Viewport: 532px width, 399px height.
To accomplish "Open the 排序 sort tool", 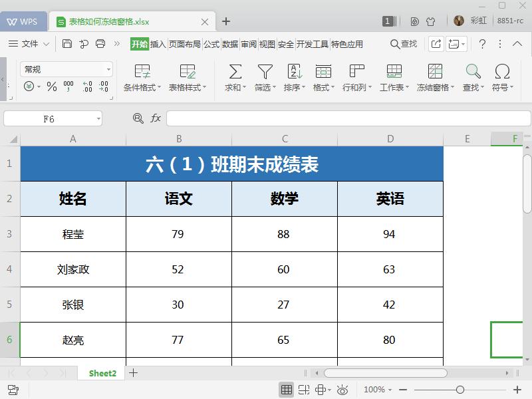I will (293, 76).
